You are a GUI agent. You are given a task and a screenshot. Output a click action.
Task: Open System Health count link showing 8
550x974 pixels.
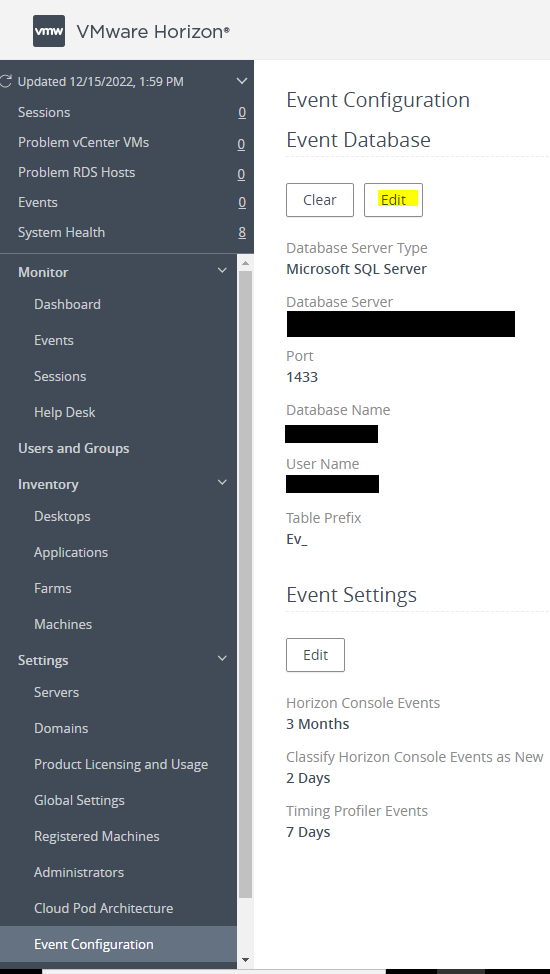coord(242,232)
